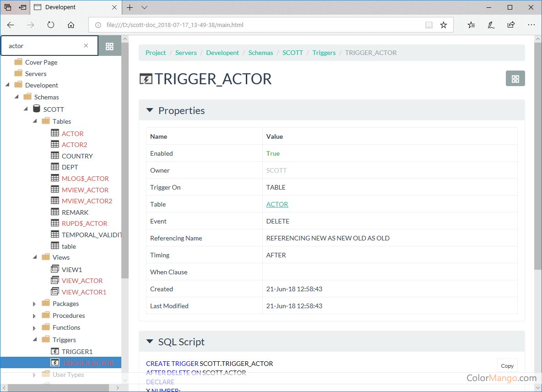This screenshot has height=392, width=542.
Task: Click the lightning icon beside TRIGGER_ACTOR title
Action: 146,79
